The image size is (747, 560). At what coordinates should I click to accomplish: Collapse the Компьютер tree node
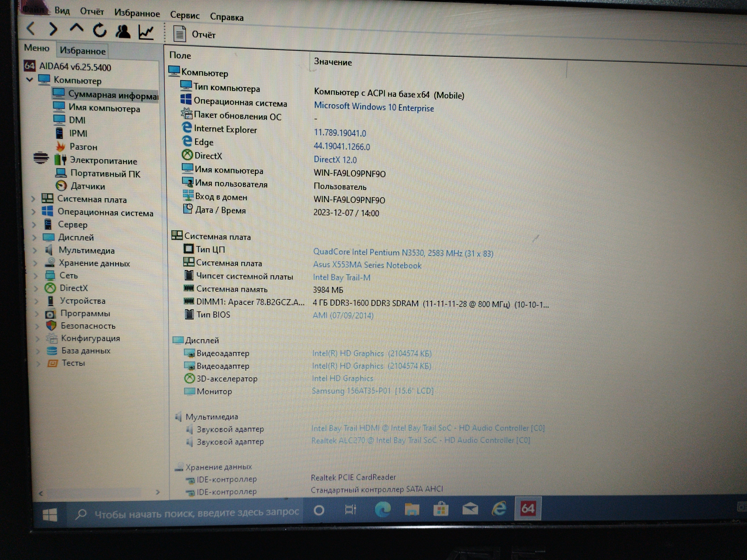[x=30, y=79]
